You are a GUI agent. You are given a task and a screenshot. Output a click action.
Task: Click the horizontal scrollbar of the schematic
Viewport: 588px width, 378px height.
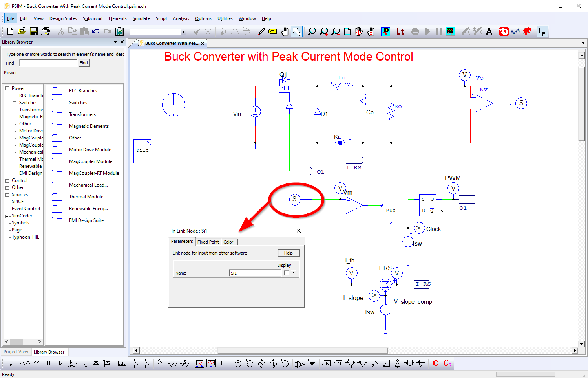point(303,350)
